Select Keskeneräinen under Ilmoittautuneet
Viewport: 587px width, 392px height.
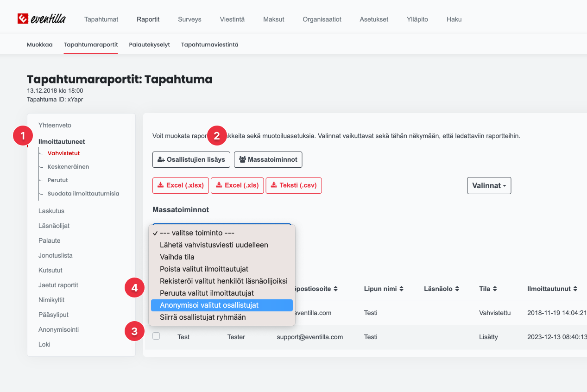(68, 166)
